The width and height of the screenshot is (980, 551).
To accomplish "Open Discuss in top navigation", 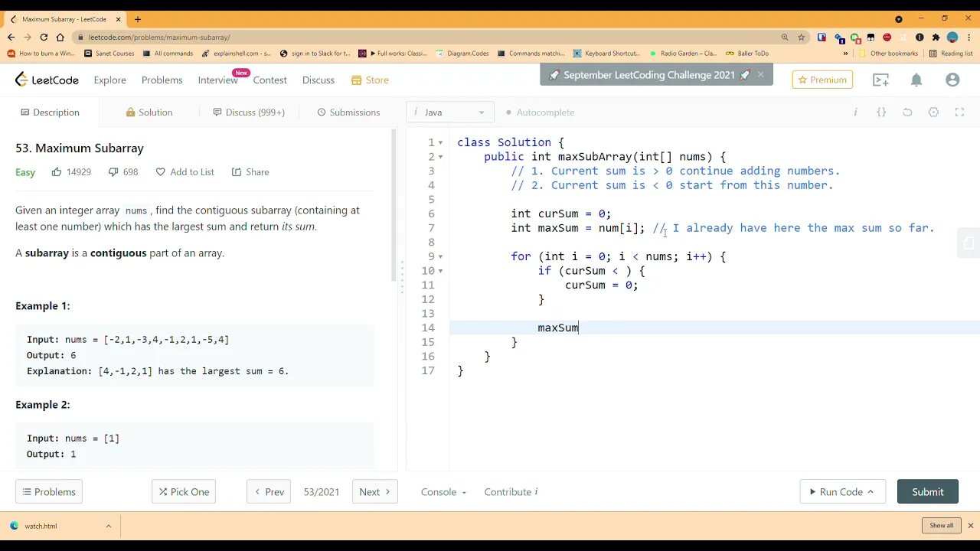I will coord(318,80).
